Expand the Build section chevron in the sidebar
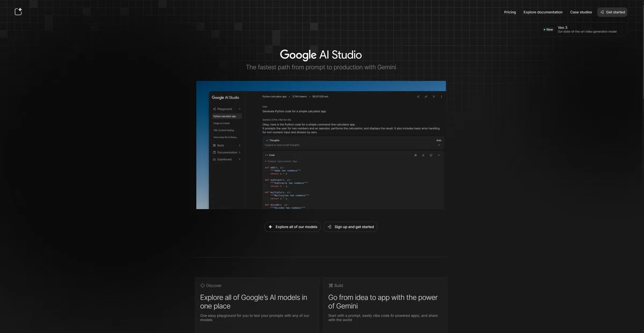This screenshot has width=644, height=333. click(239, 146)
